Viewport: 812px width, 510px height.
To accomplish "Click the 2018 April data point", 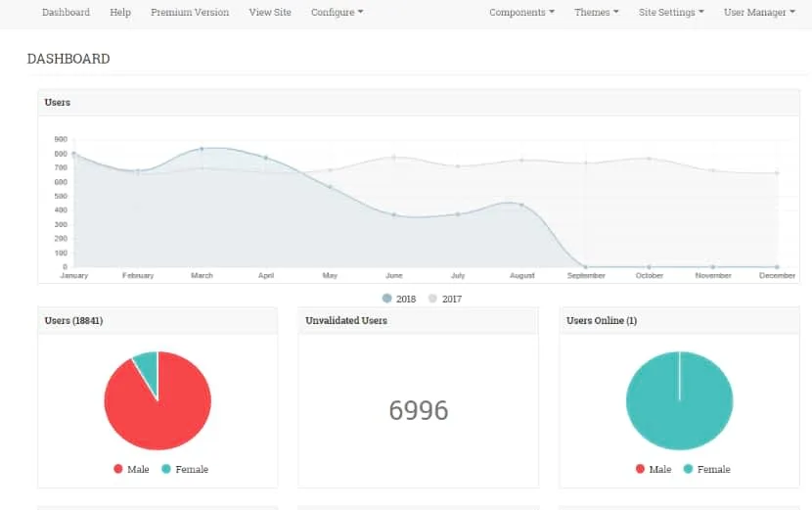I will (x=266, y=158).
